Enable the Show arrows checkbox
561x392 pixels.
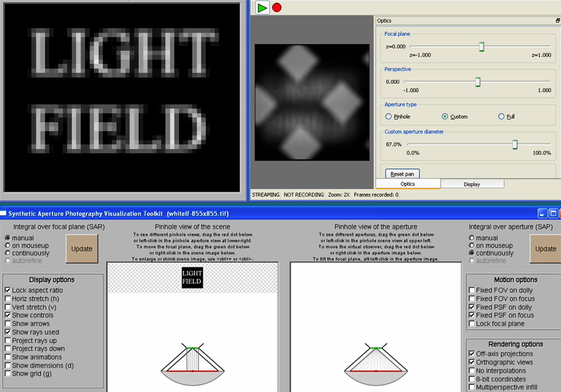7,324
